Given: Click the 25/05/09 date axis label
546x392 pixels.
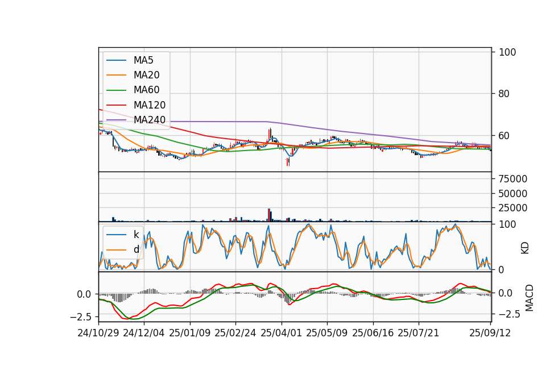Looking at the screenshot, I should pos(327,333).
